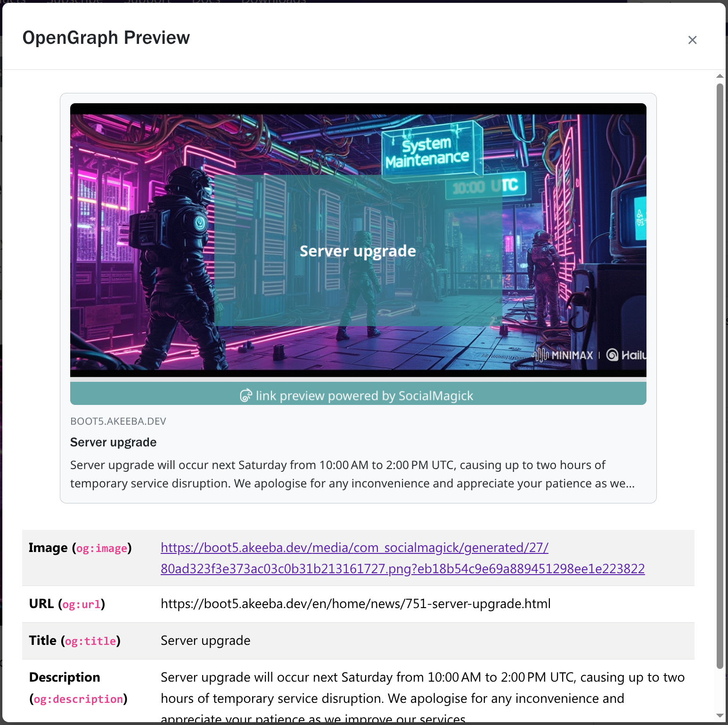Click the SocialMagick swirl icon in banner
Screen dimensions: 728x725
click(x=245, y=395)
